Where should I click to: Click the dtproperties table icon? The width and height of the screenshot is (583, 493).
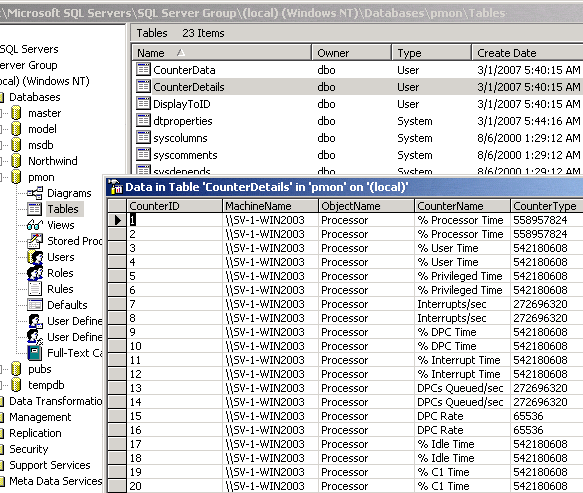point(143,121)
